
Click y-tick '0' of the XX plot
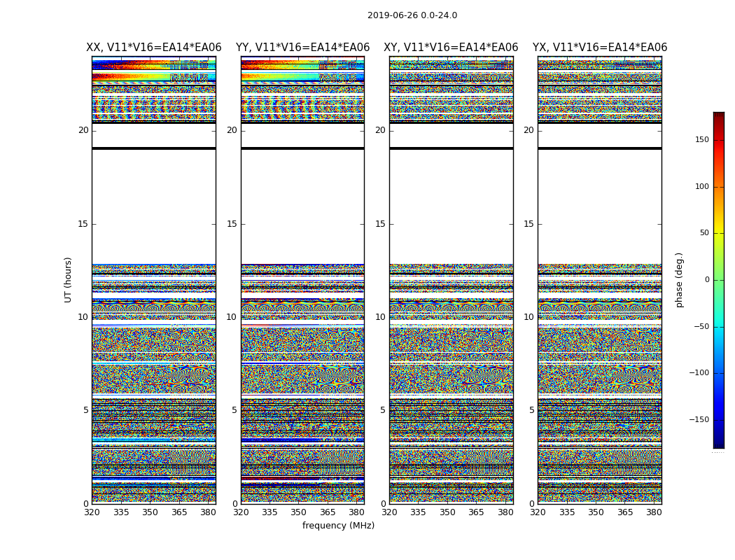coord(86,504)
